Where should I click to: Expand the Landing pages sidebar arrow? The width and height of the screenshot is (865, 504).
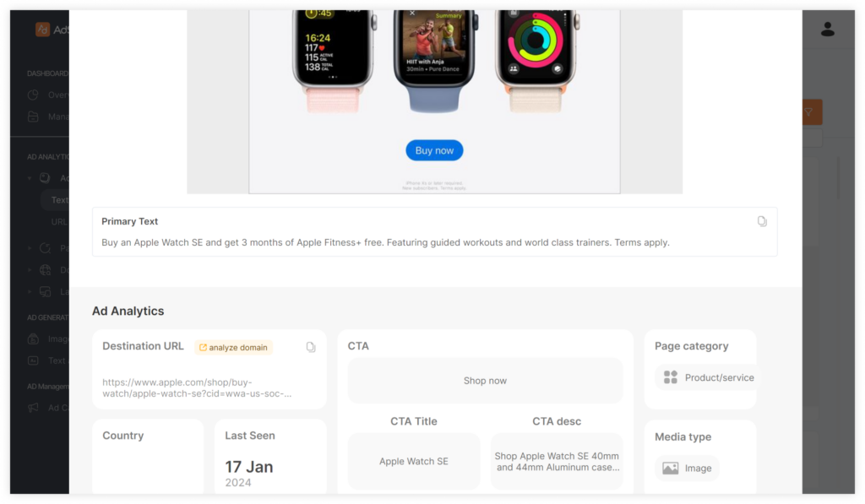[30, 291]
